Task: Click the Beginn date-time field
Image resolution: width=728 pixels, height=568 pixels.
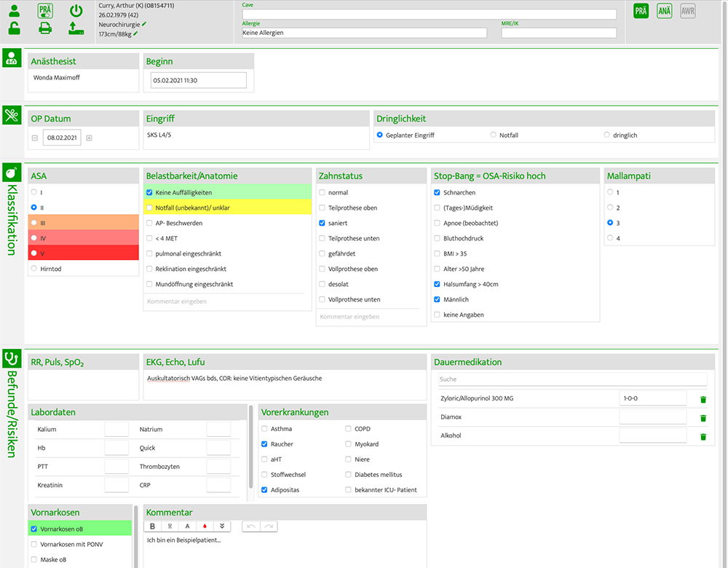Action: (x=198, y=80)
